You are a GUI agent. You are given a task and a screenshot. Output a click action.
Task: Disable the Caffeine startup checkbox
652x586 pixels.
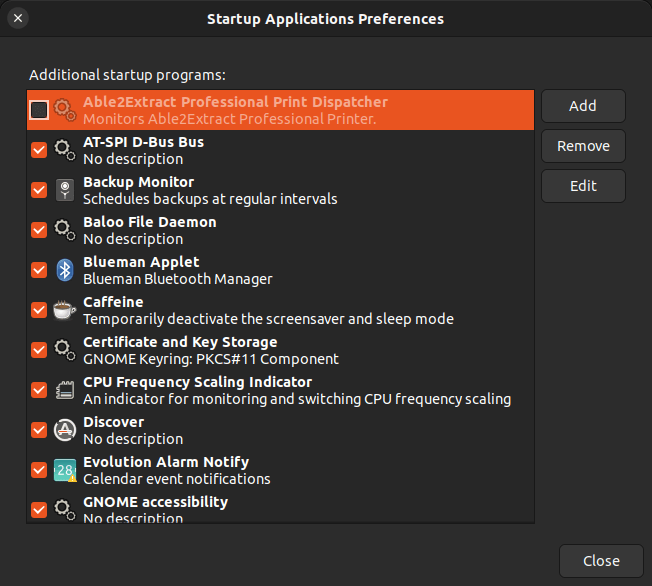pyautogui.click(x=39, y=310)
